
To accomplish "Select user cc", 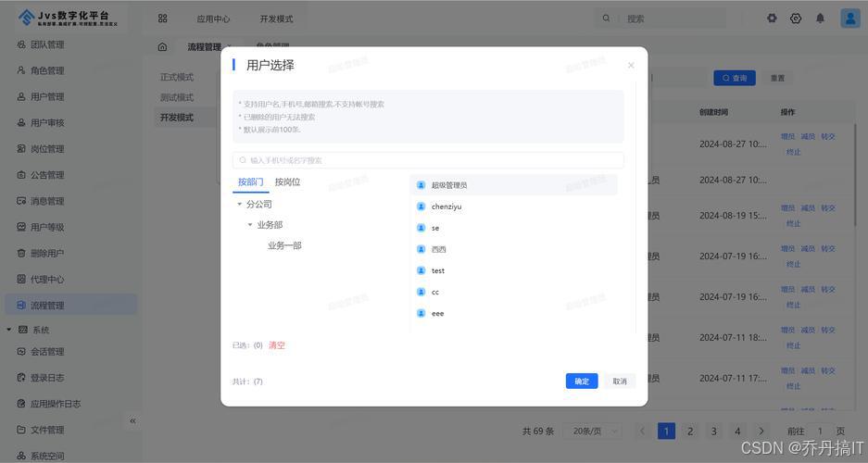I will tap(514, 292).
